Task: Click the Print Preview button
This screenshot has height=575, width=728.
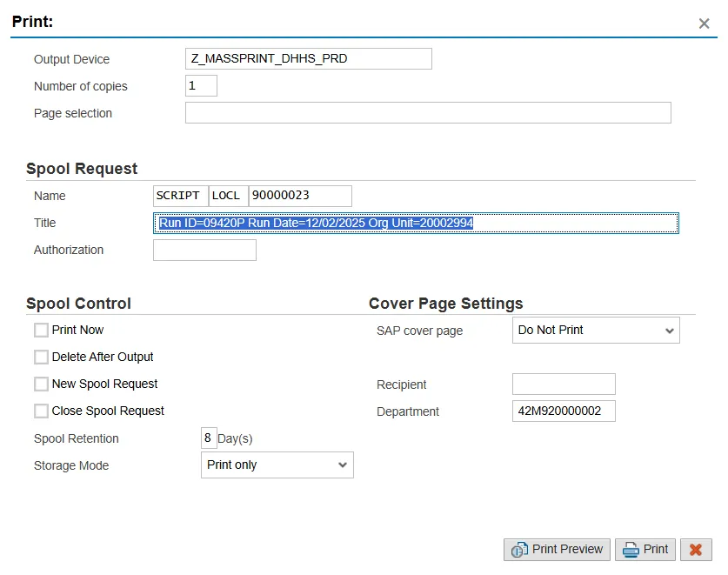Action: coord(557,550)
